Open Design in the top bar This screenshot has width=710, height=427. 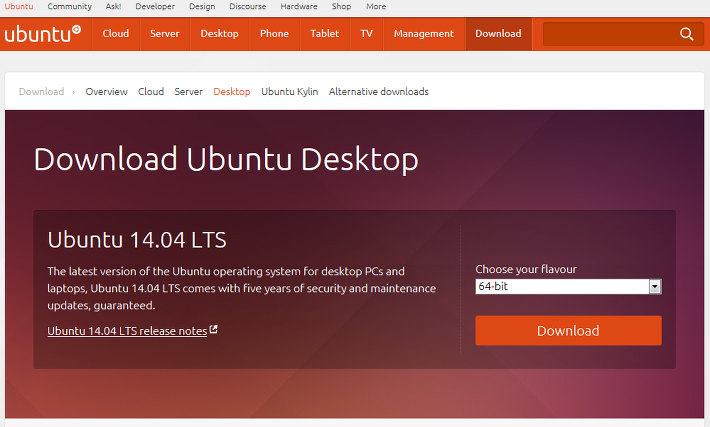[x=202, y=7]
